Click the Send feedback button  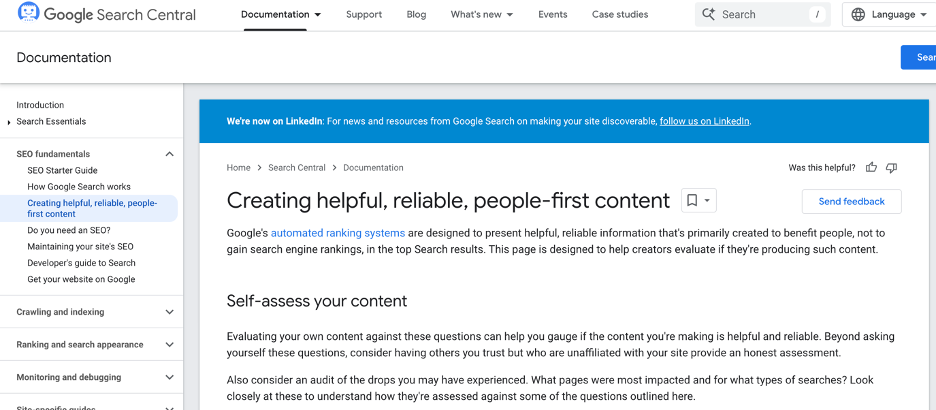click(851, 201)
